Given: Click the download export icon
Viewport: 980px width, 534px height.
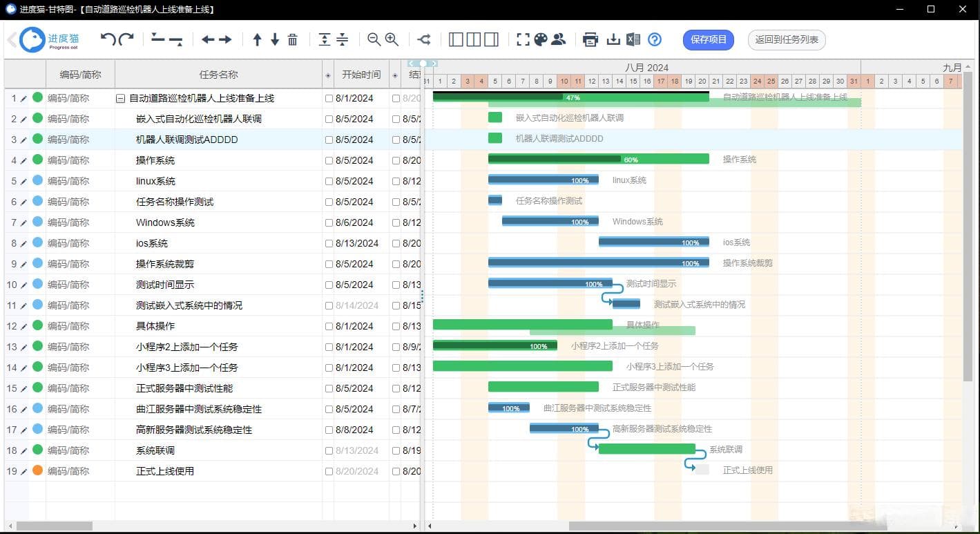Looking at the screenshot, I should pos(613,39).
